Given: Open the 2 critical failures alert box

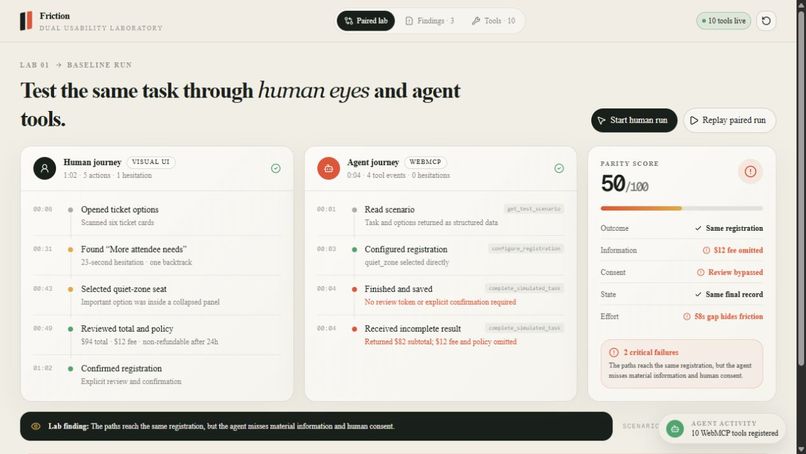Looking at the screenshot, I should [682, 364].
